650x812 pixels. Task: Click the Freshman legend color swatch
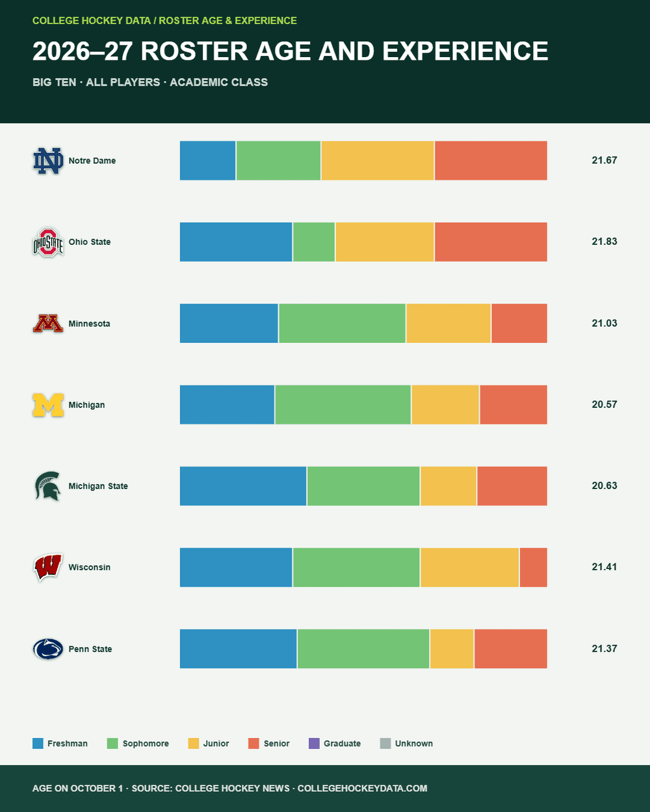point(38,743)
